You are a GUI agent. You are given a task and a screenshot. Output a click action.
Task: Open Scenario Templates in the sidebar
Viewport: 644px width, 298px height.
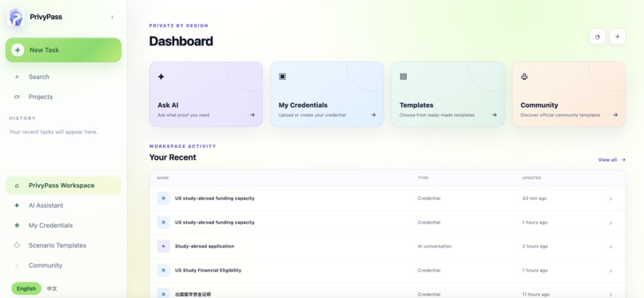point(63,245)
